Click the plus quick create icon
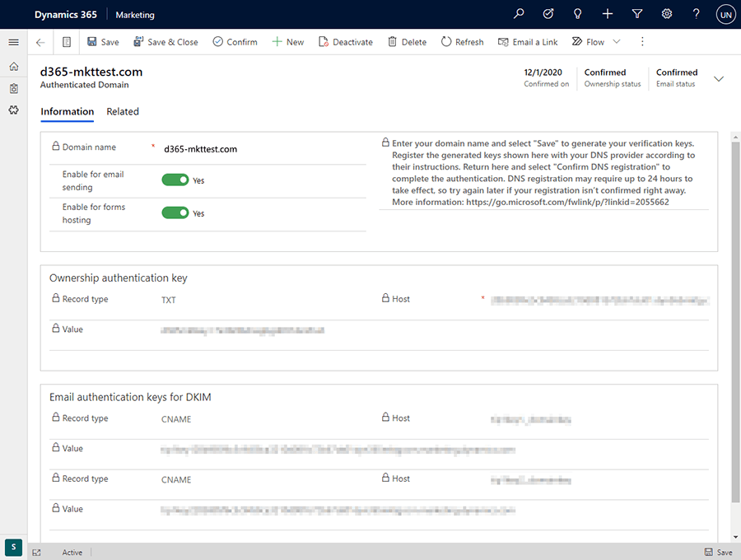 (x=608, y=14)
